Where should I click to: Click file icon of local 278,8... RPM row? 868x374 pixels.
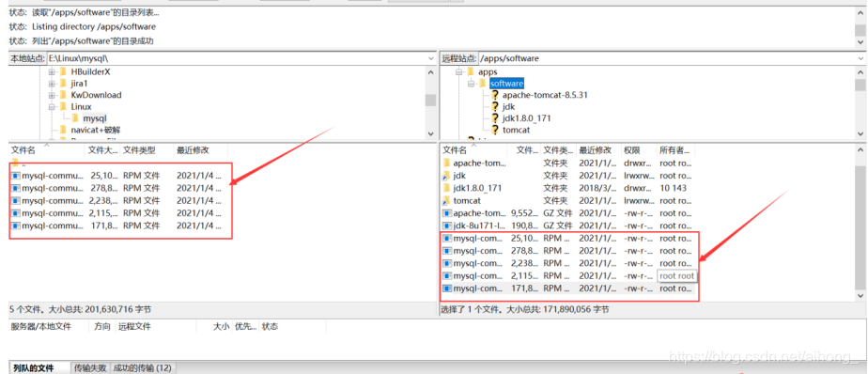click(15, 188)
